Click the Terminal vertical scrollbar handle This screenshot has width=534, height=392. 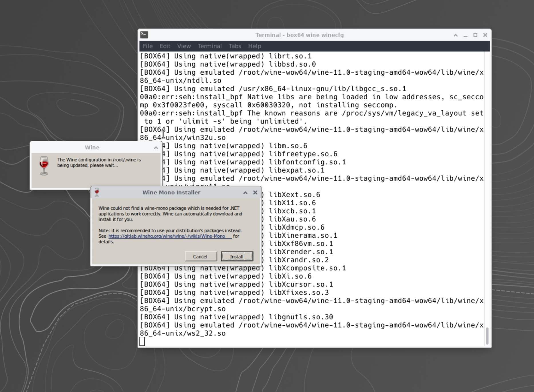click(487, 336)
